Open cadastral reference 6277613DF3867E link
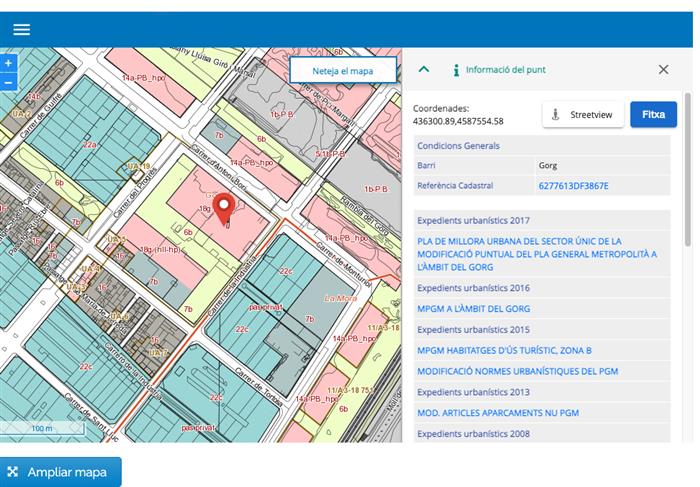 point(573,186)
